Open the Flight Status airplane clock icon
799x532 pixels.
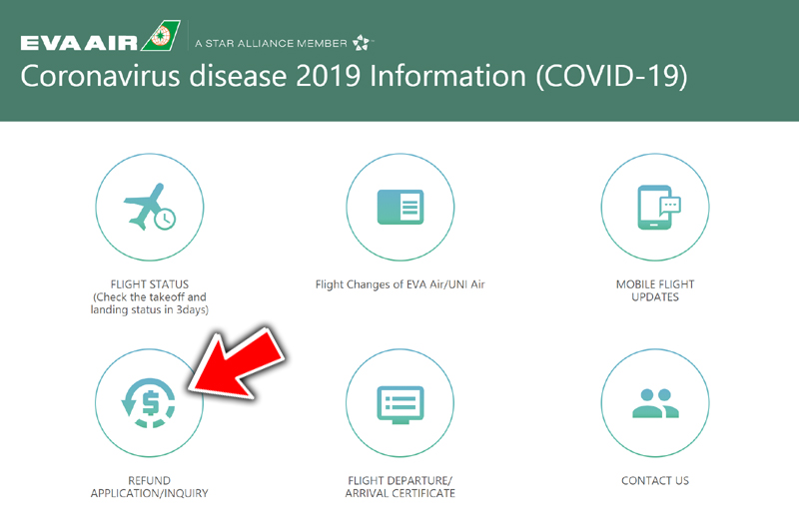(149, 208)
